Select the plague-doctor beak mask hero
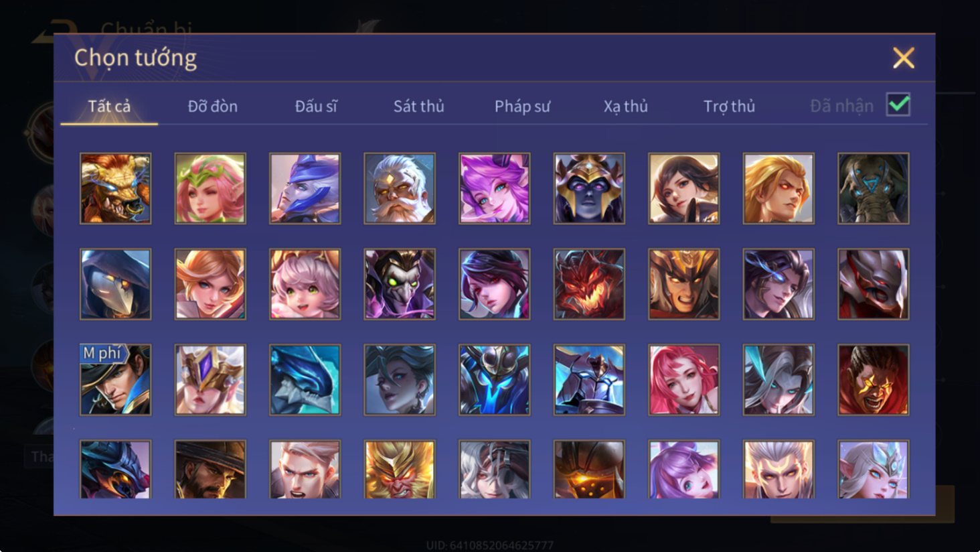This screenshot has width=980, height=552. [x=115, y=284]
